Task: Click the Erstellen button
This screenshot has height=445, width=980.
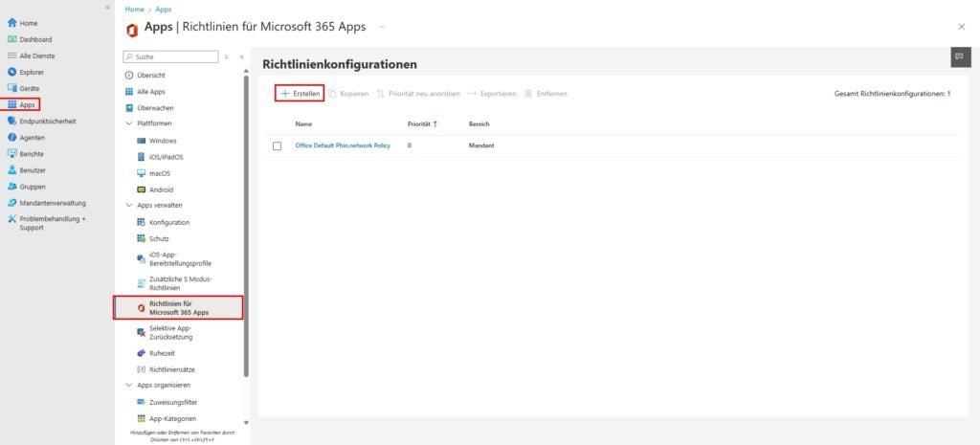Action: pos(301,94)
